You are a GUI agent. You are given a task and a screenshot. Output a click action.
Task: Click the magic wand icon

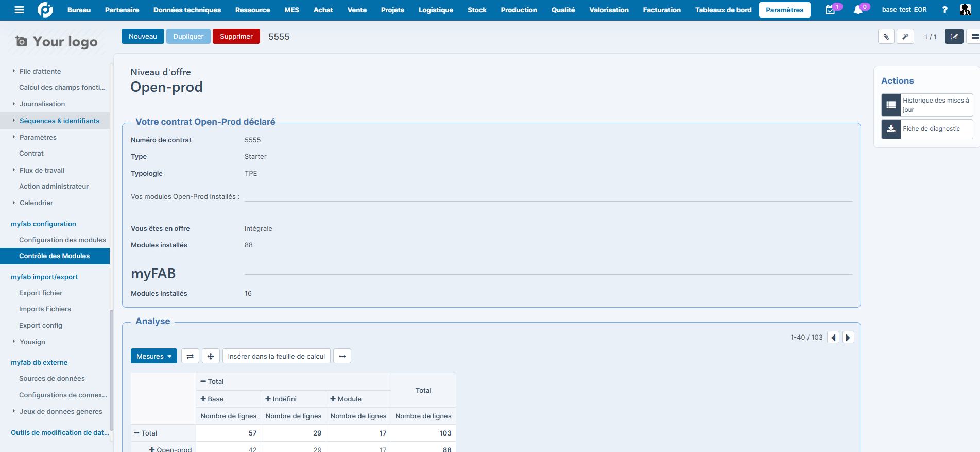pos(905,37)
